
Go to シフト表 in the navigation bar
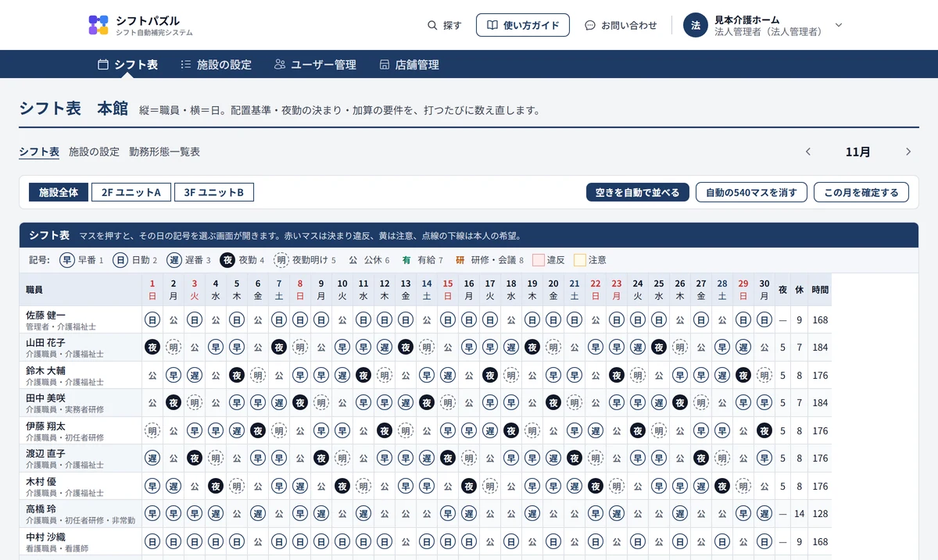128,65
